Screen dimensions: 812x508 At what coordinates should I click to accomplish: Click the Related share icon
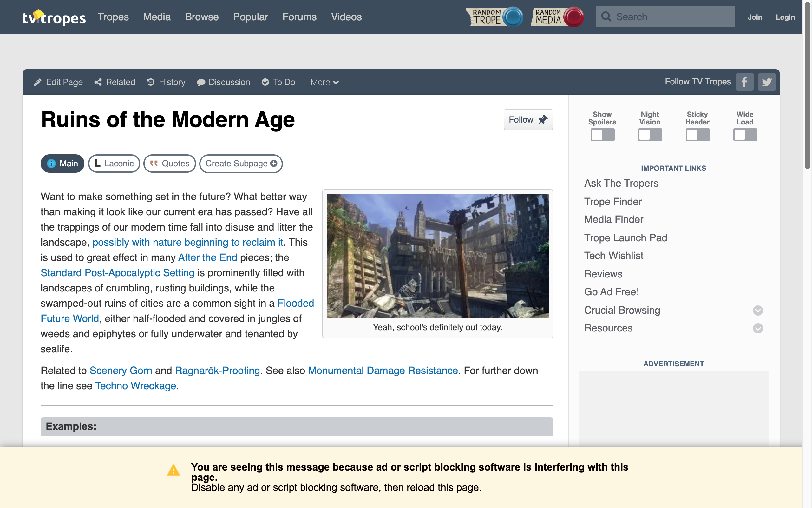coord(98,82)
